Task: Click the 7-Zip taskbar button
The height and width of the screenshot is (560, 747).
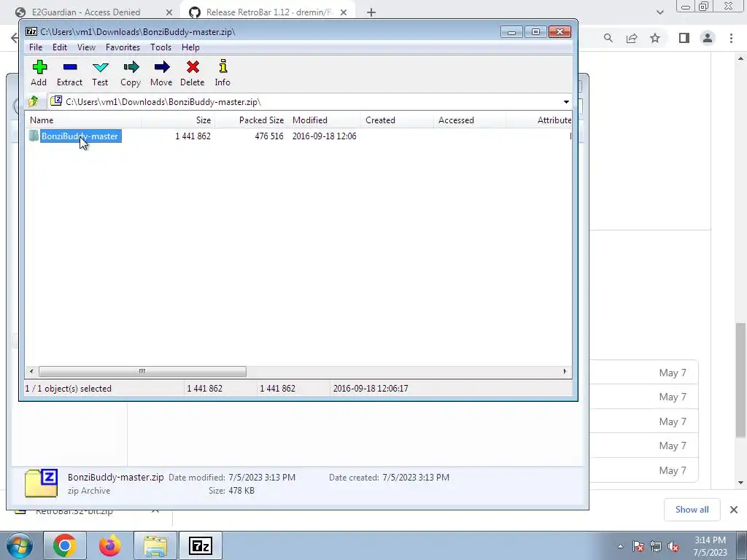Action: click(x=200, y=545)
